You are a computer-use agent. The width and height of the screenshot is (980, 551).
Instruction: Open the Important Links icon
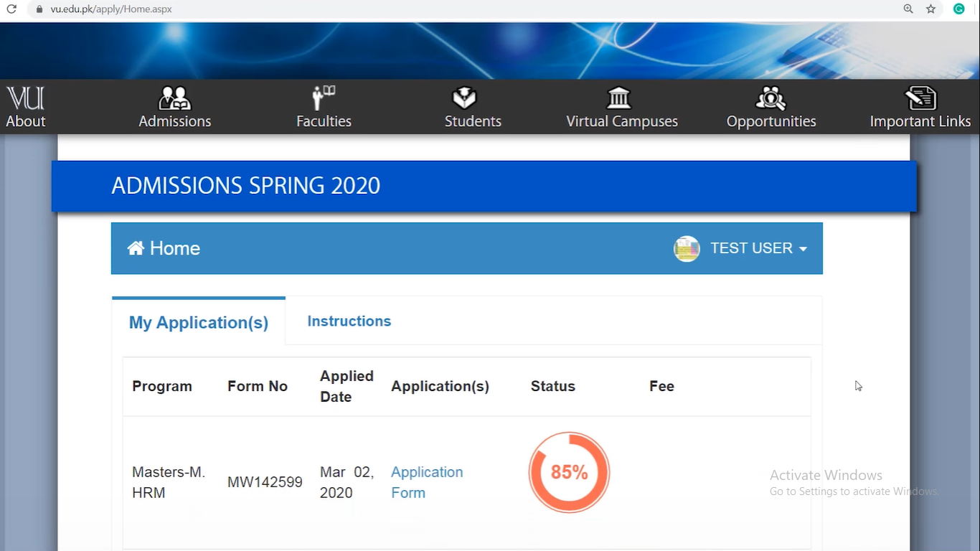click(x=920, y=98)
